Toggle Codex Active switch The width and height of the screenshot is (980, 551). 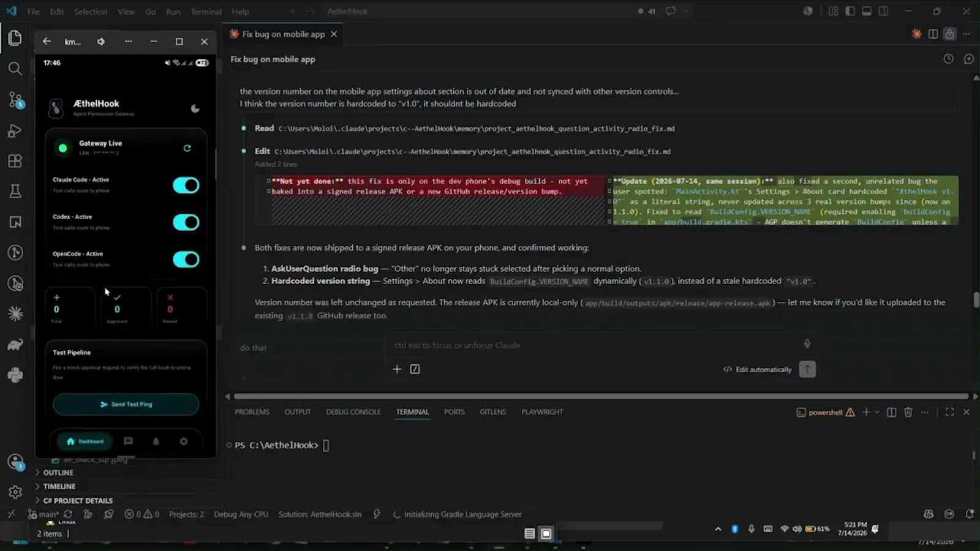[186, 222]
